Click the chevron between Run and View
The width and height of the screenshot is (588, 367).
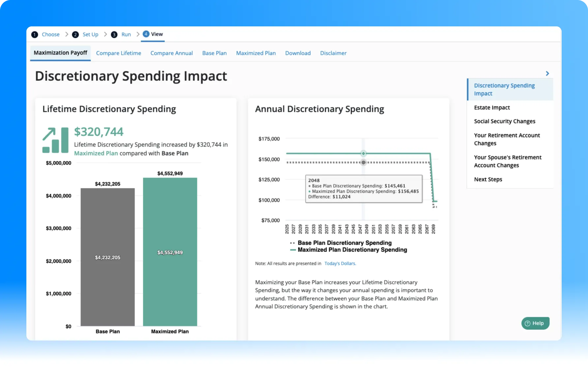138,34
